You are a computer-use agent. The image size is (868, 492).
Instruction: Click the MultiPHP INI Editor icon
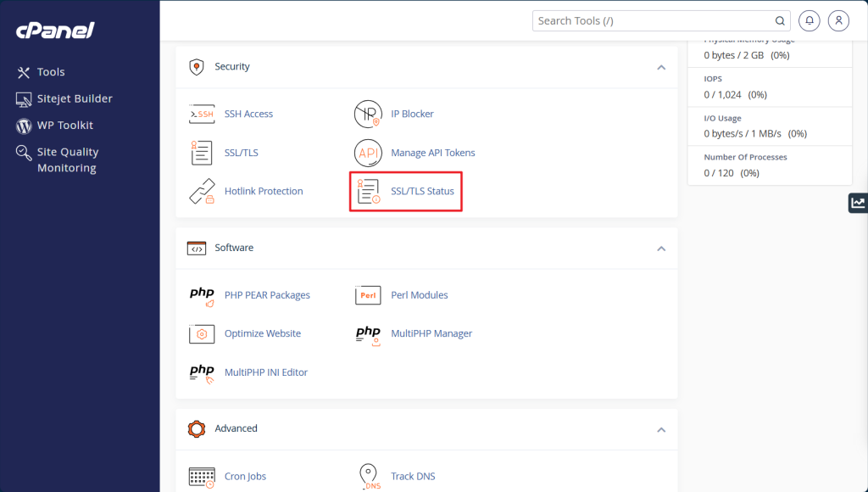[x=202, y=373]
